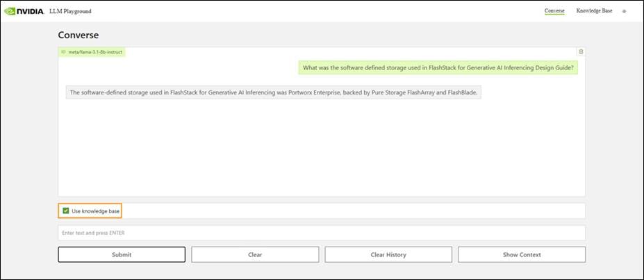Screen dimensions: 644x280
Task: Click the Clear History button
Action: 388,254
